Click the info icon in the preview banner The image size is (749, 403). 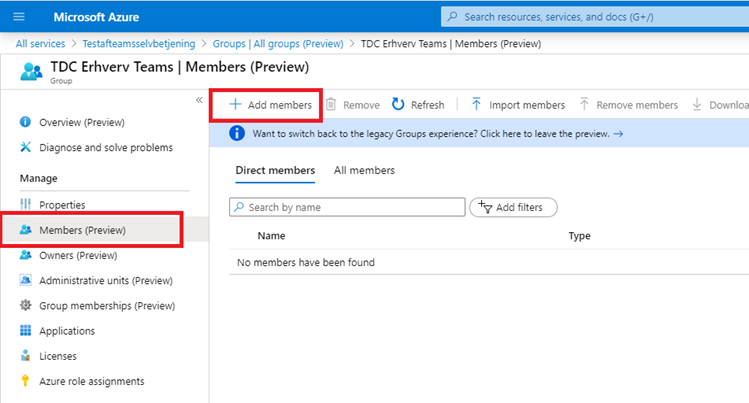coord(237,133)
